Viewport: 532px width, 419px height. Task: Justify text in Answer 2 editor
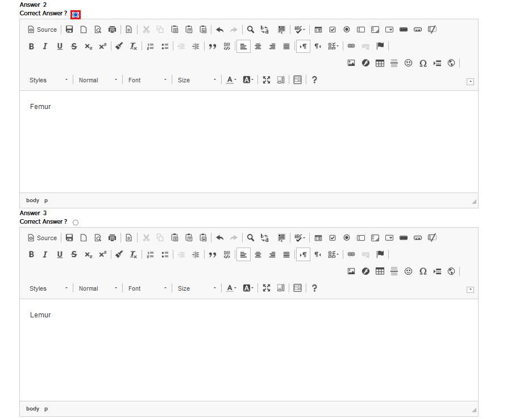click(286, 47)
